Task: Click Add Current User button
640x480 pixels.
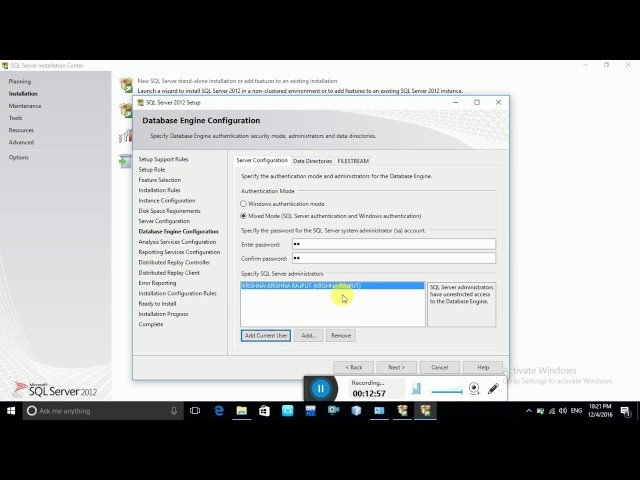Action: 266,336
